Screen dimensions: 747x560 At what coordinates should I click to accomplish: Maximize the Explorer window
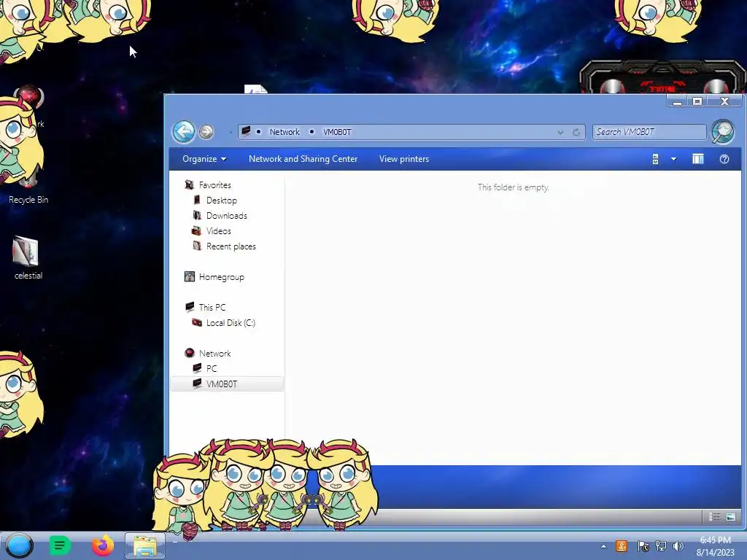click(697, 101)
